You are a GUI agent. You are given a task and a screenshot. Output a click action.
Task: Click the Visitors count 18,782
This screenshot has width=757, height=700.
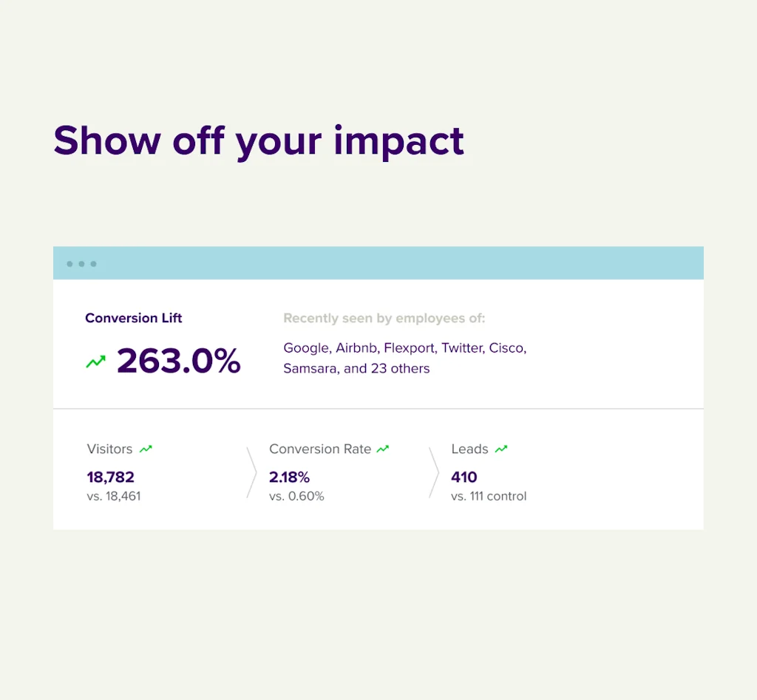(111, 477)
